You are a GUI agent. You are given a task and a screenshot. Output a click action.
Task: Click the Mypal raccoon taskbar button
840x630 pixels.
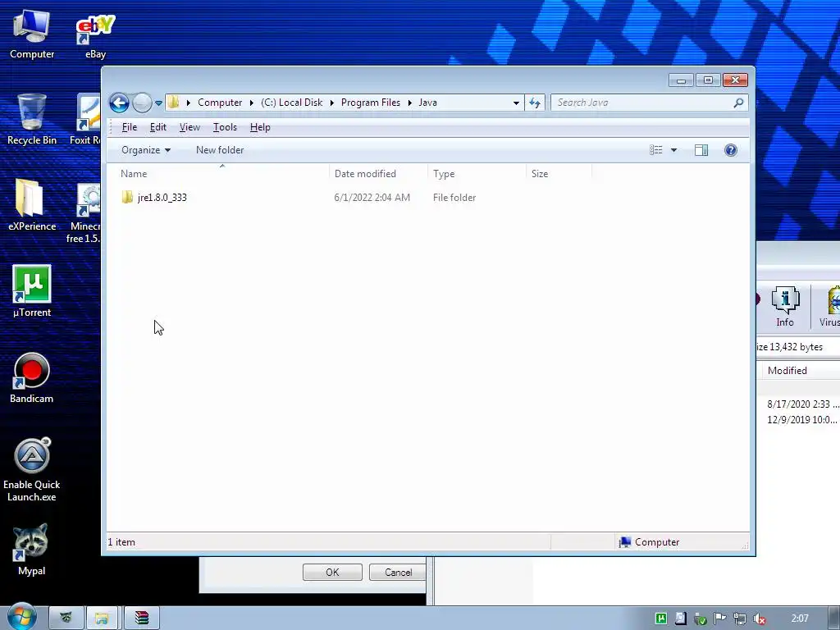pyautogui.click(x=66, y=619)
